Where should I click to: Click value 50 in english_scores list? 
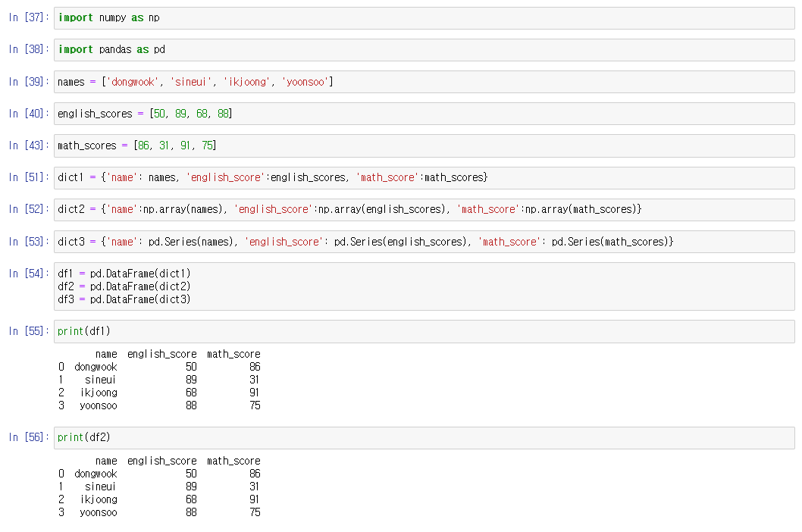160,114
